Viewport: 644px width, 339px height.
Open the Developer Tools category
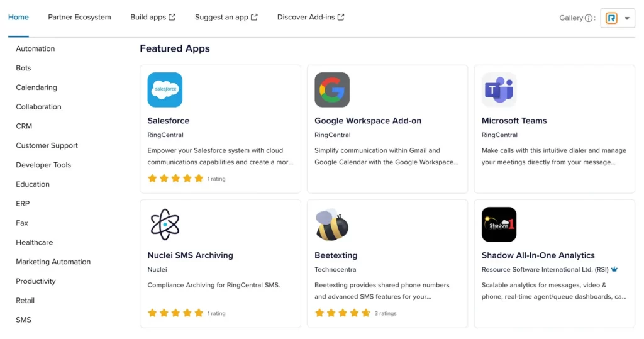click(43, 165)
